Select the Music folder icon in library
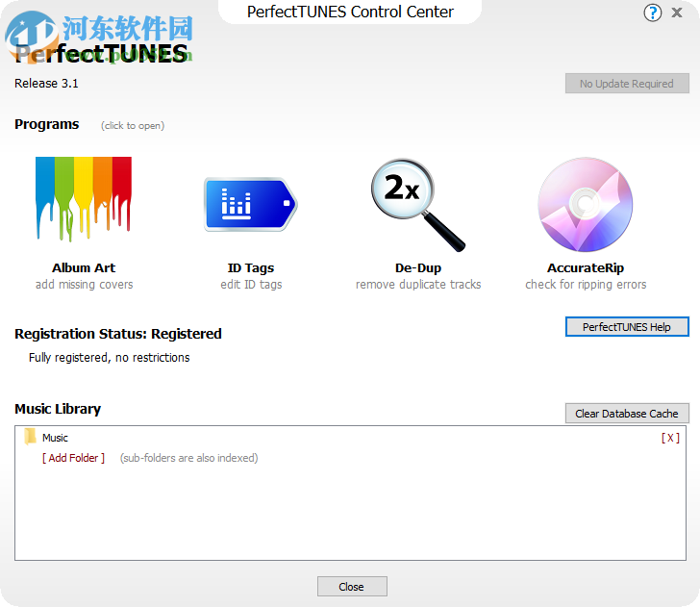The height and width of the screenshot is (607, 700). click(x=30, y=437)
